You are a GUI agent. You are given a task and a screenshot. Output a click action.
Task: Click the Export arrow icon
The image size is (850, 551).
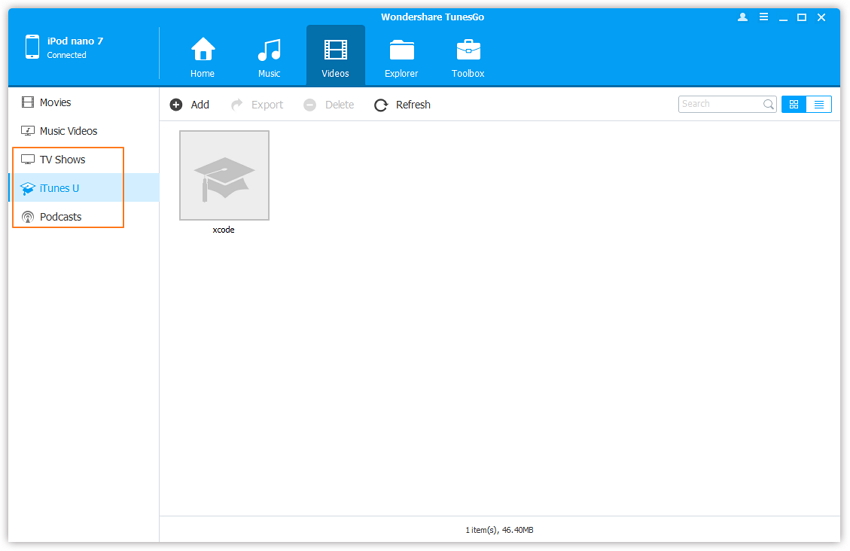click(238, 105)
